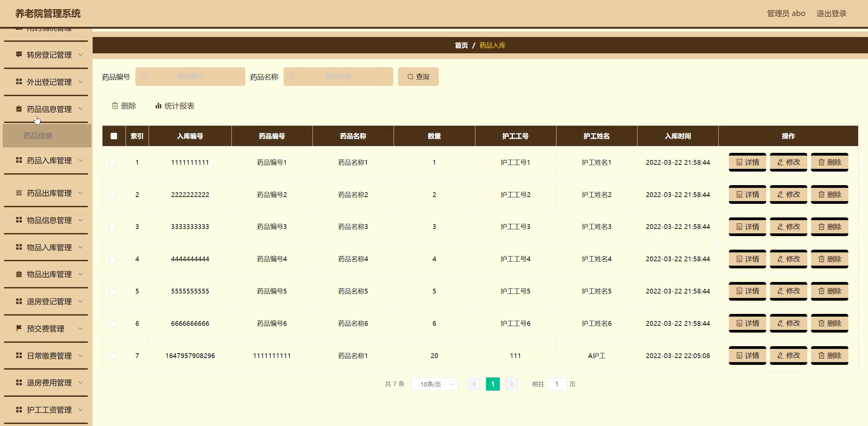Image resolution: width=868 pixels, height=426 pixels.
Task: Toggle the select-all checkbox in table header
Action: pyautogui.click(x=114, y=136)
